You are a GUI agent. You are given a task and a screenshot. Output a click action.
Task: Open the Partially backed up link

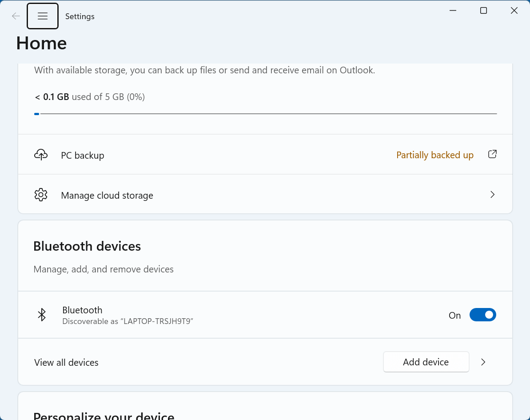click(434, 155)
